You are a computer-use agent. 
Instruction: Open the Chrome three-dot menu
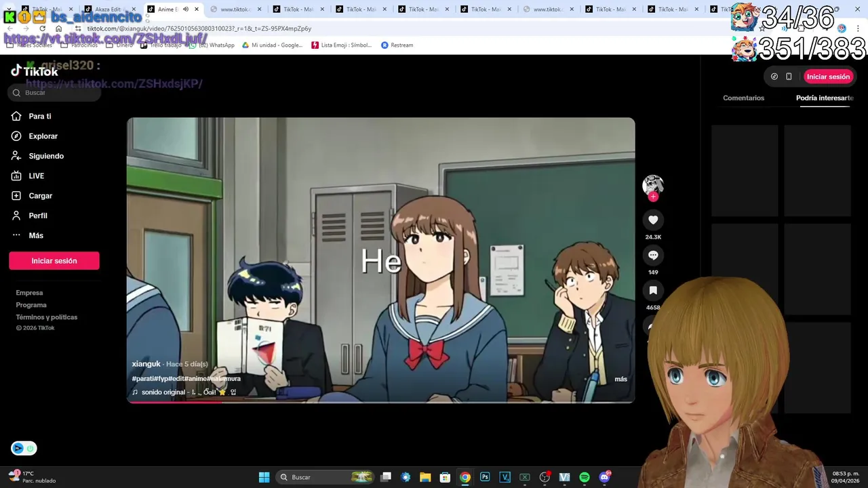point(858,28)
